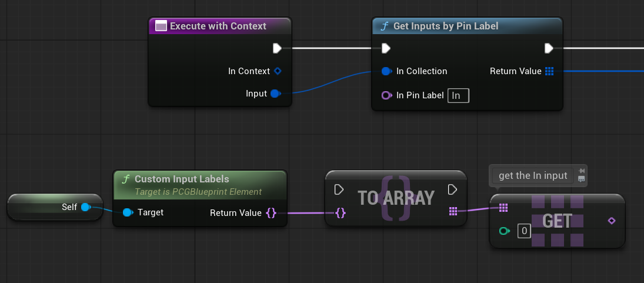Click the Execute with Context output execution pin
Screen dimensions: 644x283
[277, 48]
